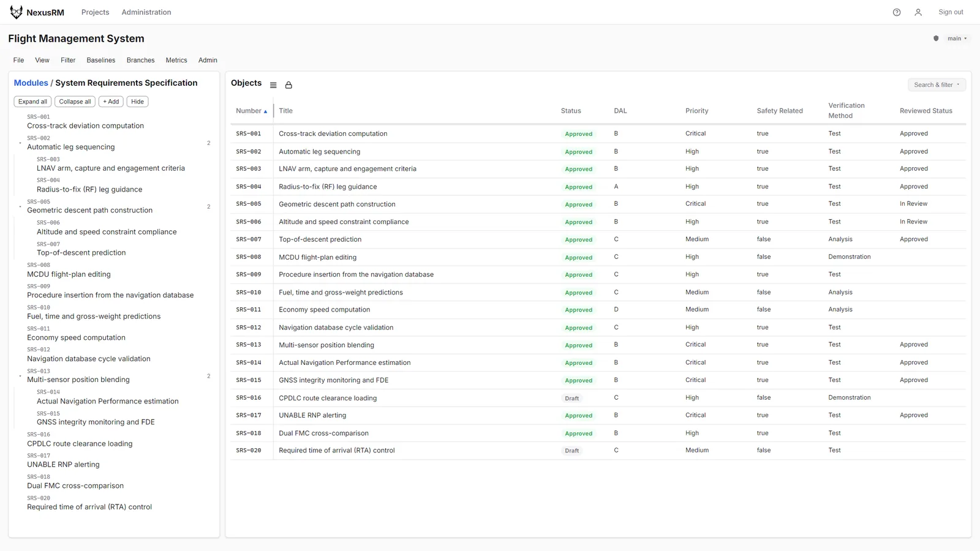This screenshot has width=980, height=551.
Task: Click Demonstration cell in SRS-008 row
Action: pos(850,257)
